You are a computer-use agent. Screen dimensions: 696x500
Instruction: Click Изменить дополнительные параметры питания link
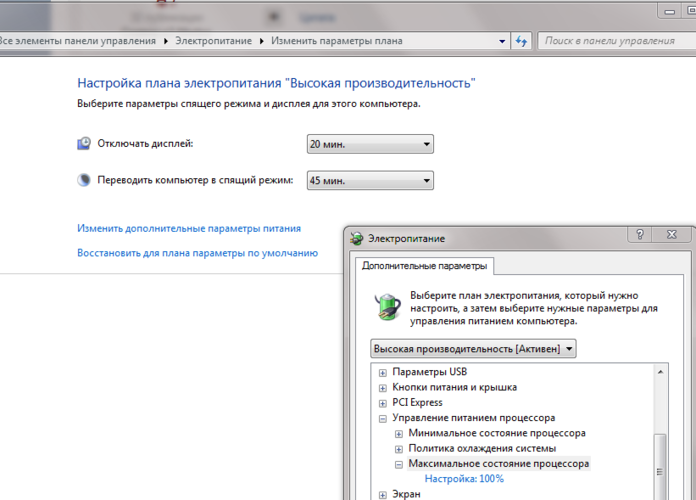coord(189,228)
